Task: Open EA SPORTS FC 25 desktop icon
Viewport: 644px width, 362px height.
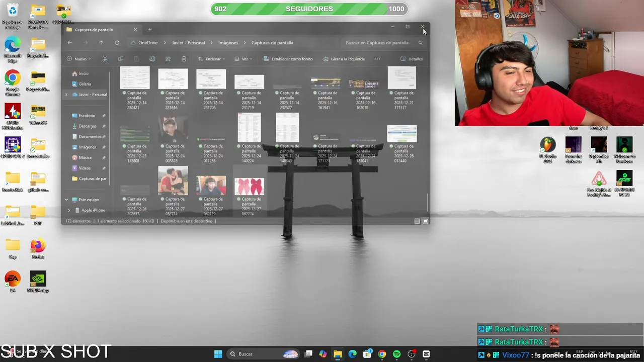Action: click(624, 184)
